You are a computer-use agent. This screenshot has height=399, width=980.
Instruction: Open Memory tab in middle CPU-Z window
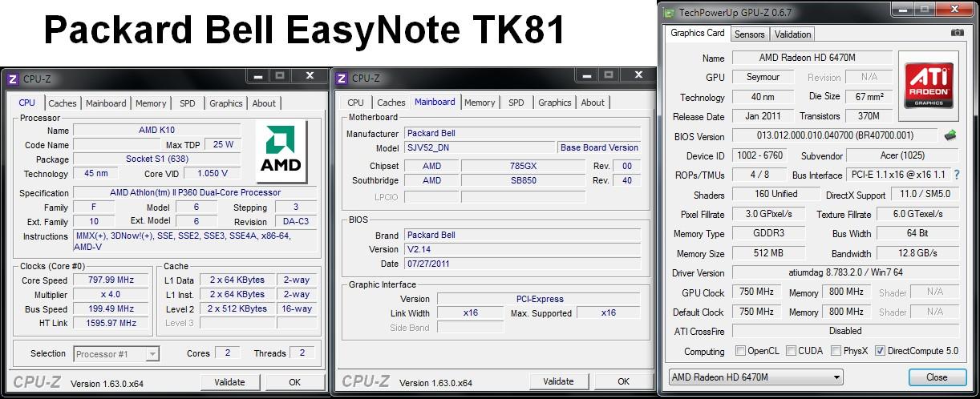click(480, 103)
